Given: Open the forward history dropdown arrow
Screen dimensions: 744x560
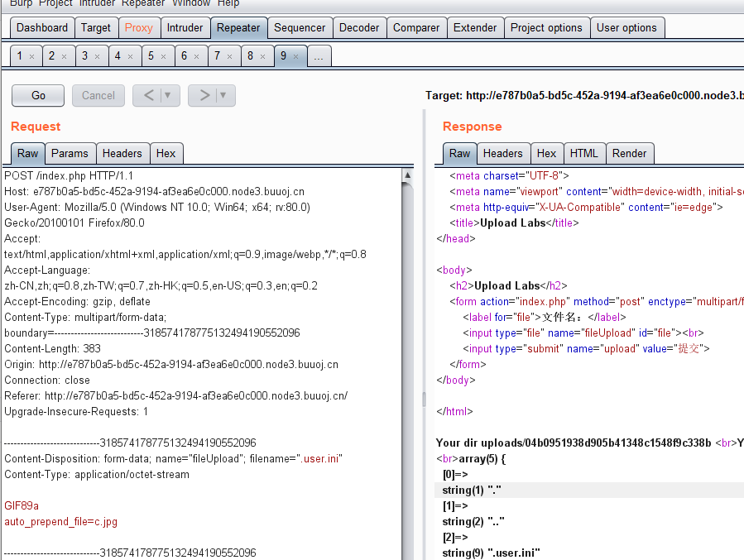Looking at the screenshot, I should click(x=223, y=95).
